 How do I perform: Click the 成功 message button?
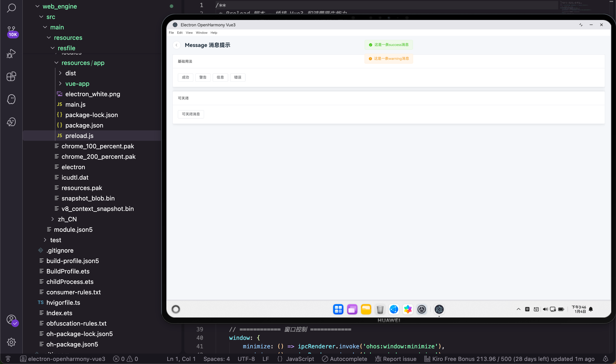pyautogui.click(x=185, y=77)
